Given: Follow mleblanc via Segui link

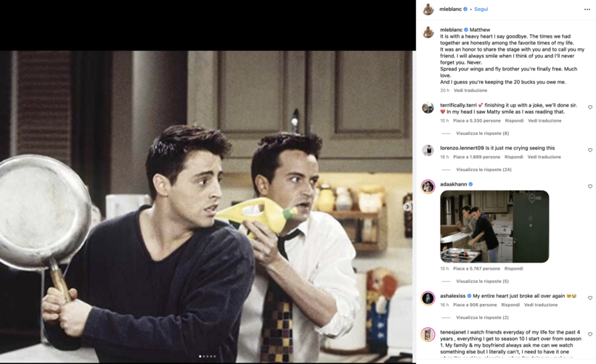Looking at the screenshot, I should click(481, 9).
